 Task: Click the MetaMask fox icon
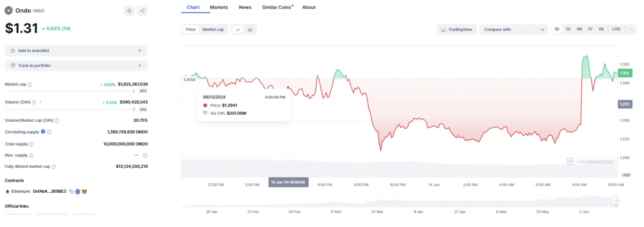[x=85, y=192]
